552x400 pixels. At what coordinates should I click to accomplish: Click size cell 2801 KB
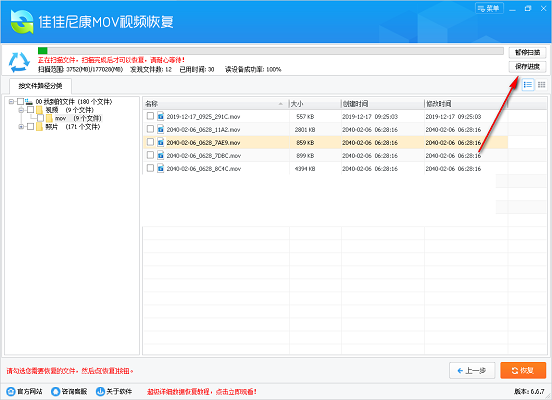tap(305, 130)
